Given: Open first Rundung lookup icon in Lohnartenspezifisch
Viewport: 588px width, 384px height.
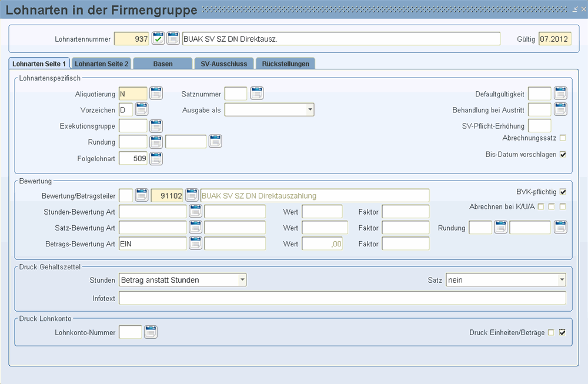Looking at the screenshot, I should coord(156,142).
